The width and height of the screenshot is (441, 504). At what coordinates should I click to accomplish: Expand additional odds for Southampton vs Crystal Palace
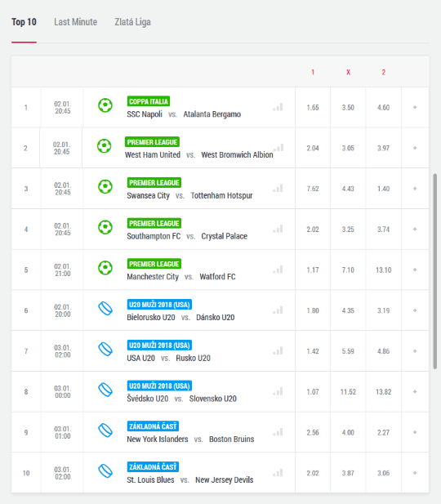pos(415,230)
